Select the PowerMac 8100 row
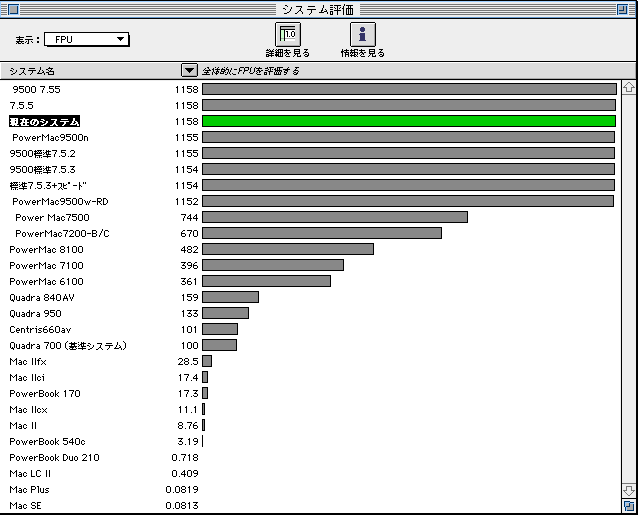638x515 pixels. point(309,249)
